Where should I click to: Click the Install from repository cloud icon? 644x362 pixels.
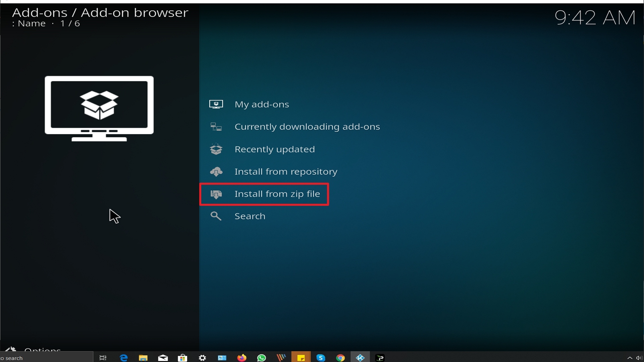point(216,172)
